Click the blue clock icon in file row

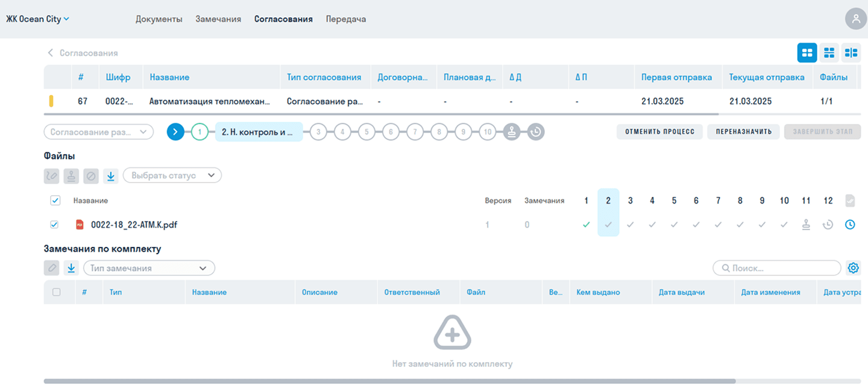tap(850, 225)
